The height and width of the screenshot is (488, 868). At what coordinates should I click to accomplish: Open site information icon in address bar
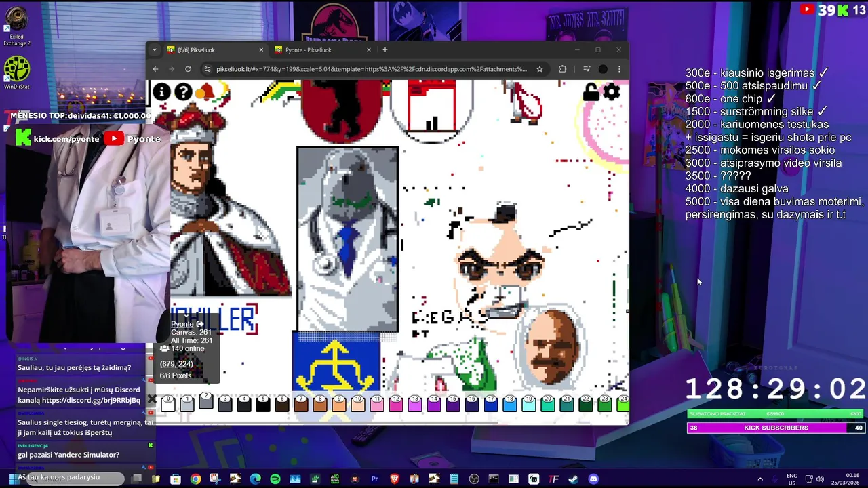pyautogui.click(x=208, y=69)
